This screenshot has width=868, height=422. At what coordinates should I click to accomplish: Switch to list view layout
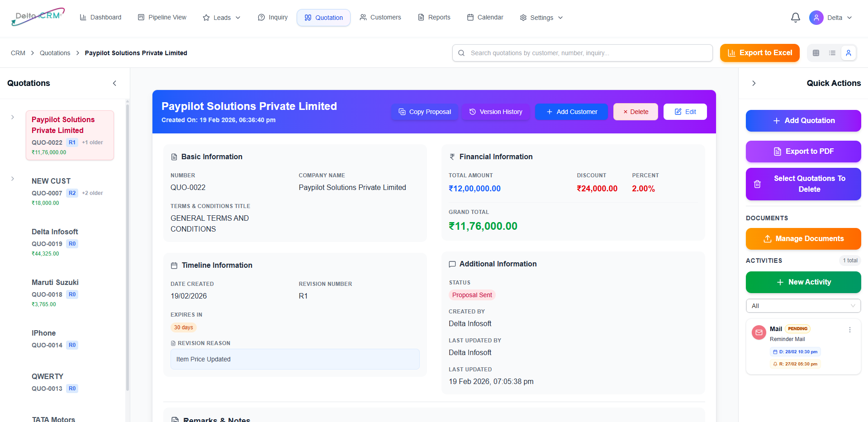(x=832, y=53)
